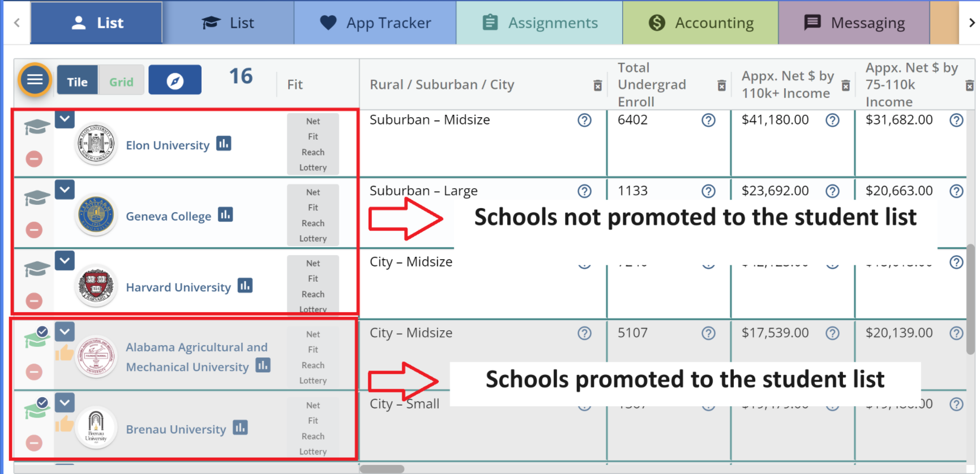Show help for $20,139.00 value
This screenshot has width=980, height=474.
(956, 333)
